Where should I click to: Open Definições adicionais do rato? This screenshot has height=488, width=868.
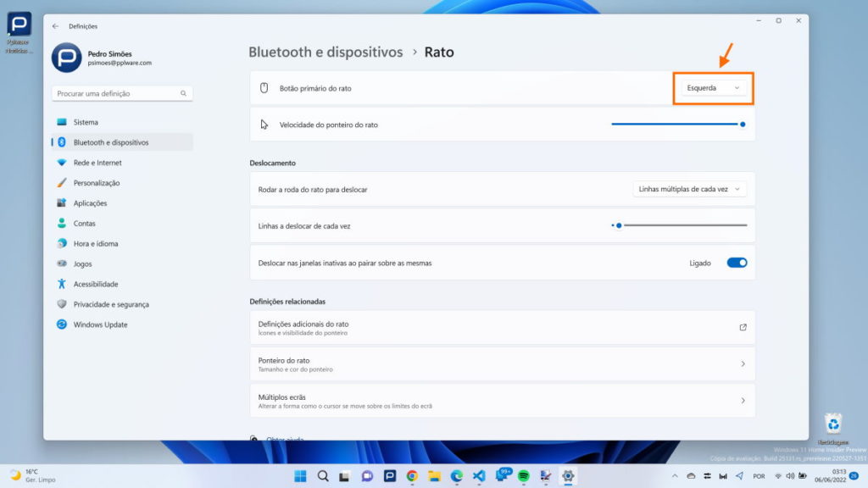click(501, 327)
